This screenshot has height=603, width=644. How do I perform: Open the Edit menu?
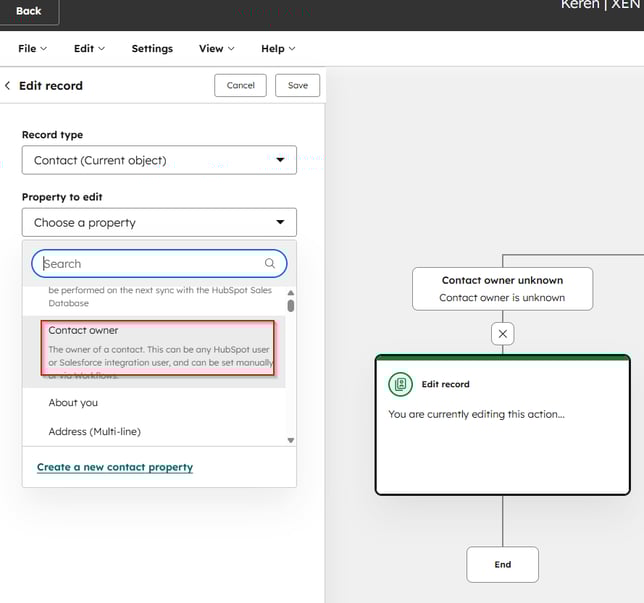pos(89,48)
